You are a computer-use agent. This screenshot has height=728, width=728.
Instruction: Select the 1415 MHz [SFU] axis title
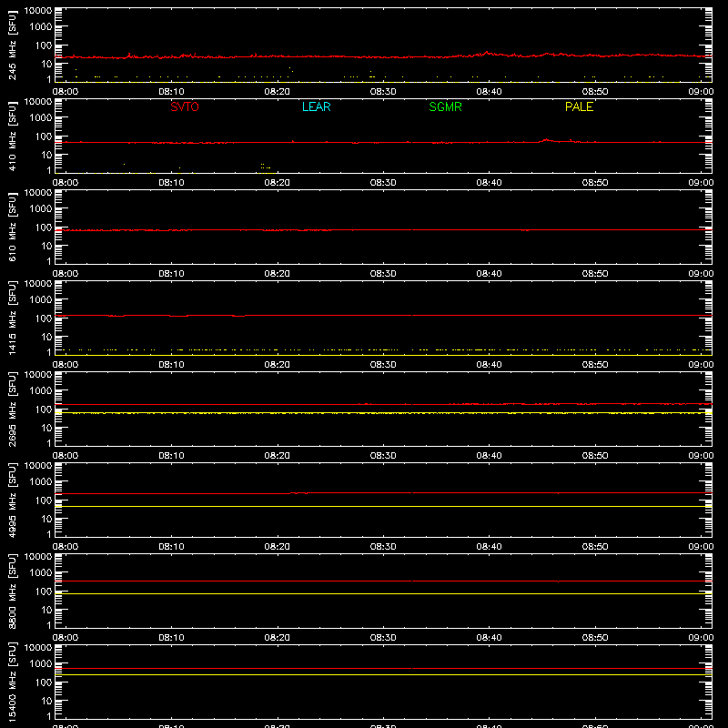pos(12,318)
